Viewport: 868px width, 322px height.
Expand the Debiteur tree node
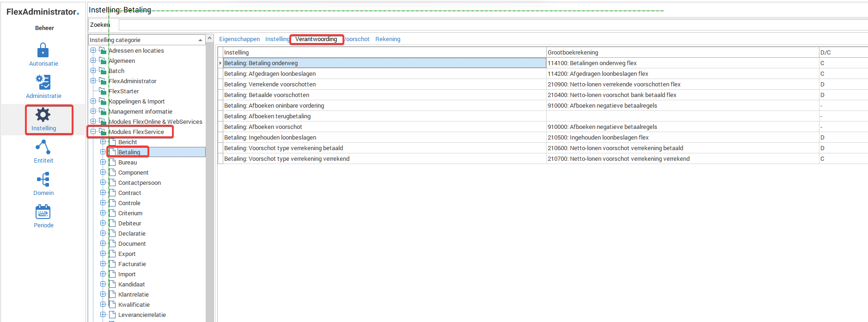(103, 223)
